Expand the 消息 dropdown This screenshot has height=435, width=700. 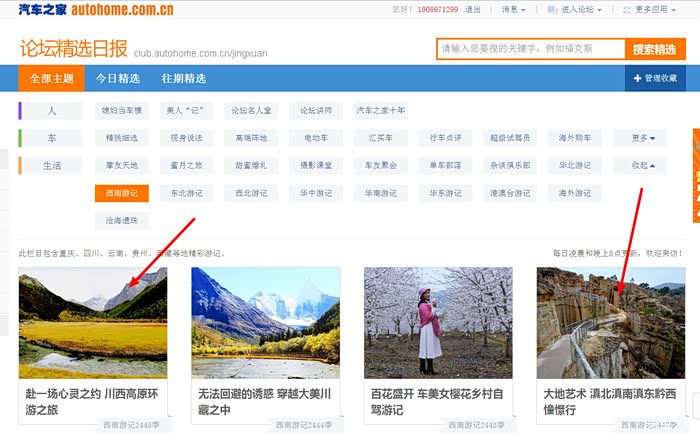[x=513, y=9]
